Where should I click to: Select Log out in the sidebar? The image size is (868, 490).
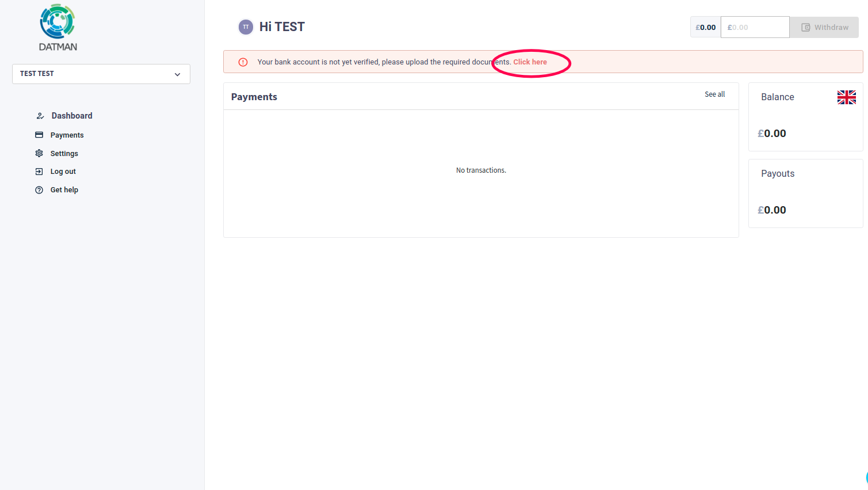coord(63,172)
